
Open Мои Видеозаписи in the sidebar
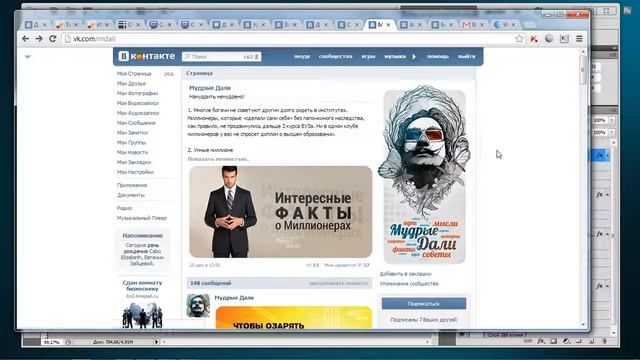click(138, 103)
